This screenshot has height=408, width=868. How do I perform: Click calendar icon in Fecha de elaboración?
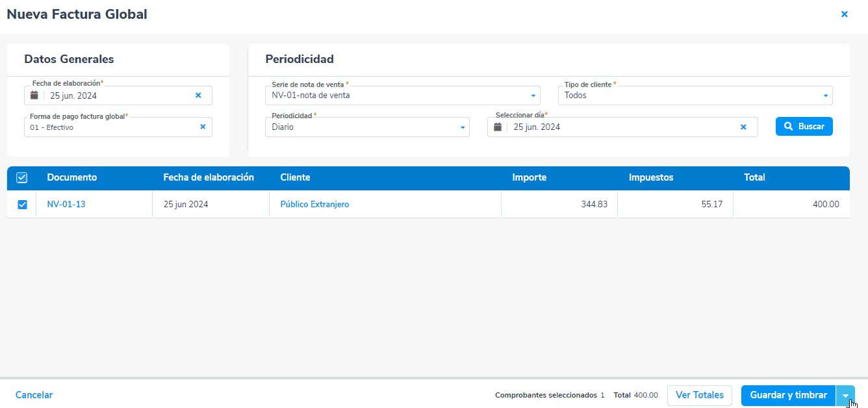coord(34,96)
